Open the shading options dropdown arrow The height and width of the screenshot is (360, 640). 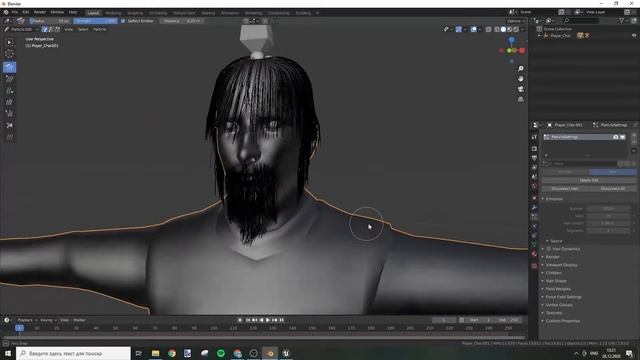click(x=522, y=29)
